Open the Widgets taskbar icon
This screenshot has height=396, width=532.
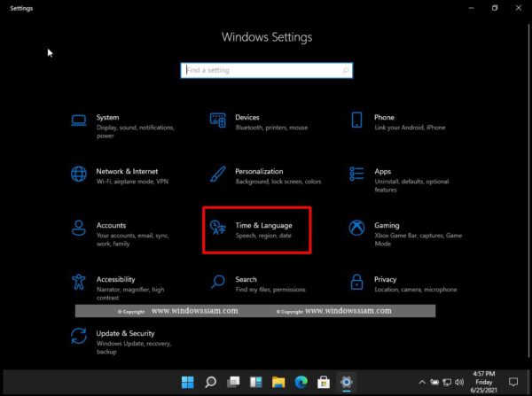[x=256, y=383]
